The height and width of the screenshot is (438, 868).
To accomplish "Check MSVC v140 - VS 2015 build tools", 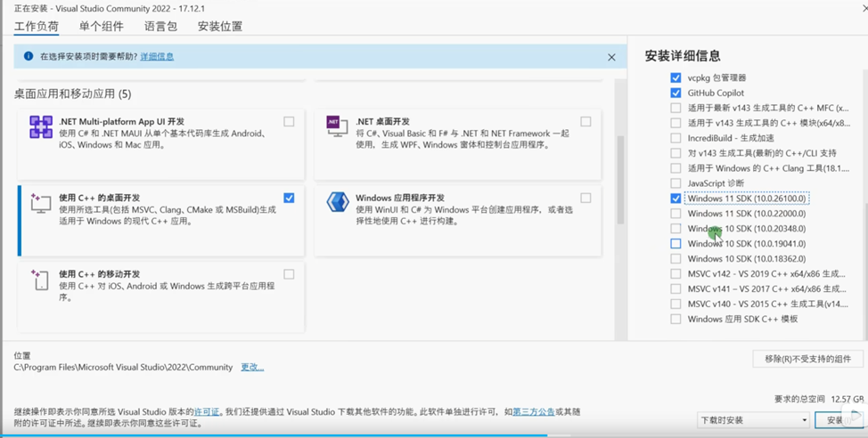I will (676, 304).
